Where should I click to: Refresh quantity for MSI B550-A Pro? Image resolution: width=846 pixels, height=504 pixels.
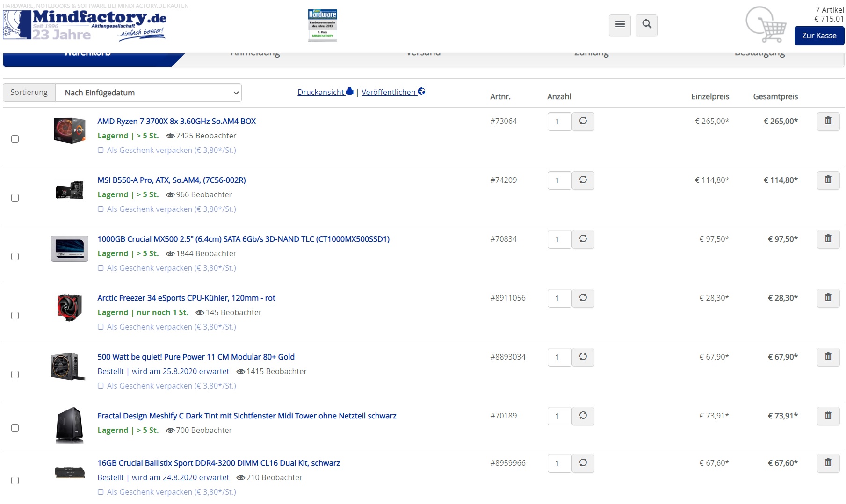click(x=583, y=180)
